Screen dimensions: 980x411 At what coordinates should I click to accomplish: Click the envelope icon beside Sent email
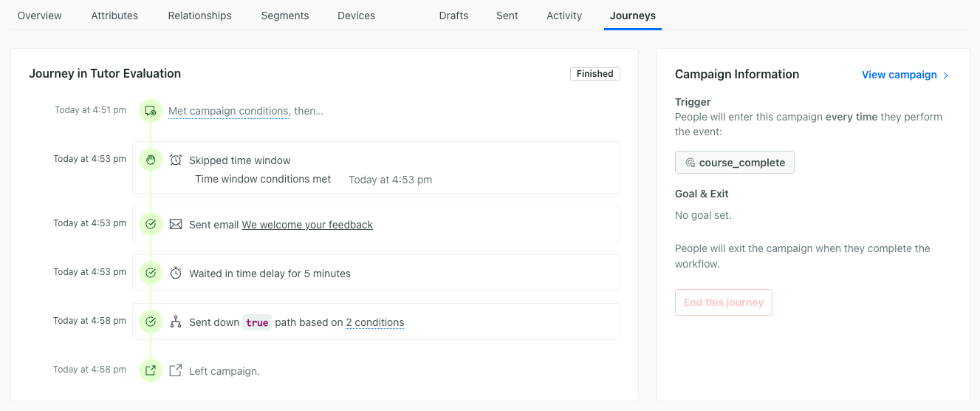coord(176,224)
